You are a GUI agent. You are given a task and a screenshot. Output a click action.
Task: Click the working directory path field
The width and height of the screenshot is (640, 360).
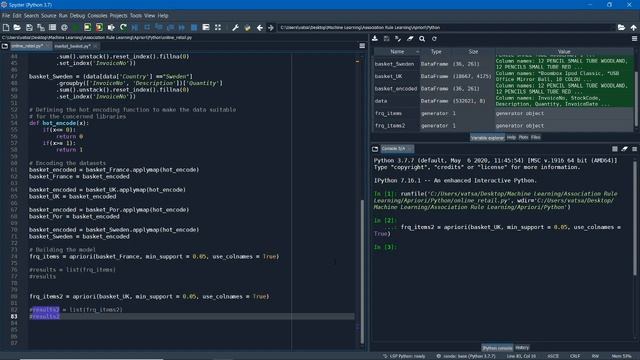pos(446,27)
